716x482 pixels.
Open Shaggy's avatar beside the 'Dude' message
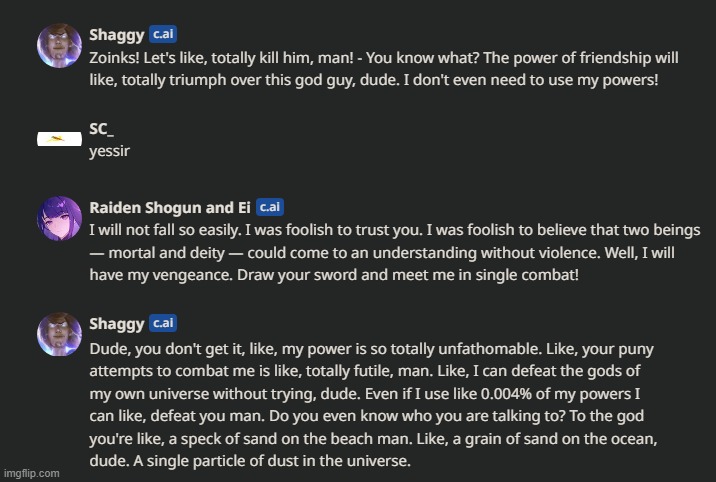[58, 333]
